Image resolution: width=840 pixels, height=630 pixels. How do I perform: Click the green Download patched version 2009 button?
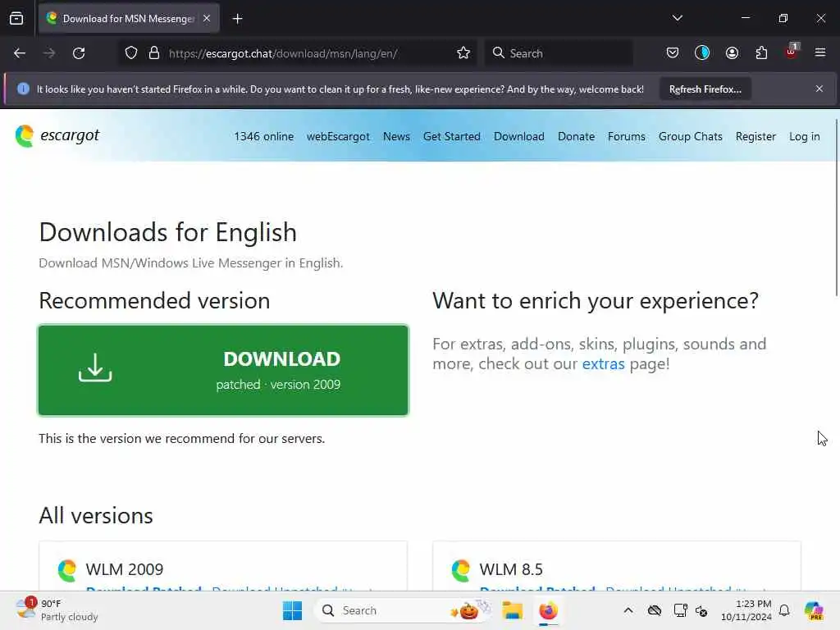[223, 370]
